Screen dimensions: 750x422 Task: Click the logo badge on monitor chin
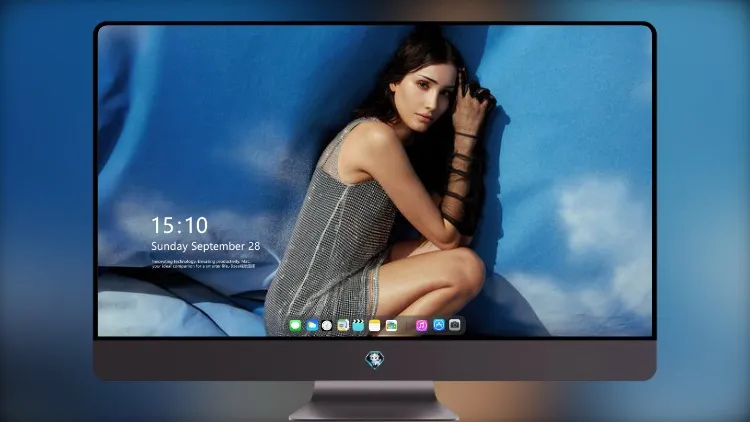[375, 360]
